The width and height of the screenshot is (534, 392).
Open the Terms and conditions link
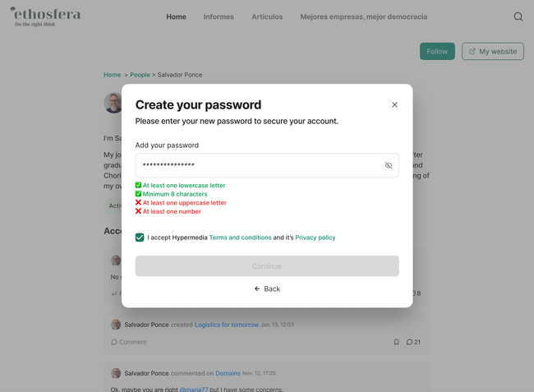point(240,238)
